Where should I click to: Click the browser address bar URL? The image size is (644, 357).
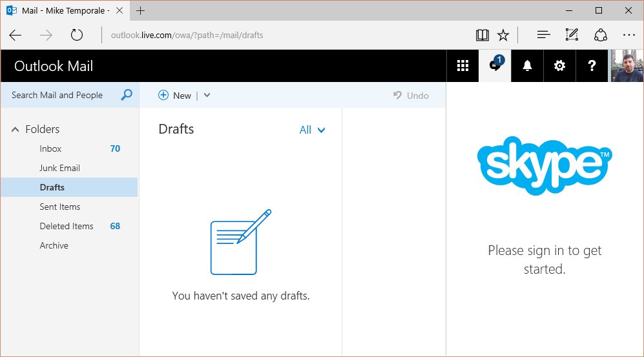point(187,35)
